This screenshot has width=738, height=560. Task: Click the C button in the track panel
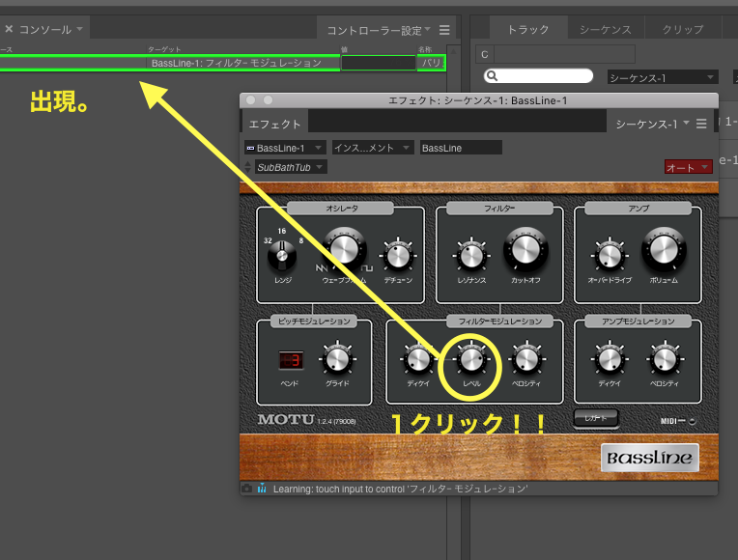pos(484,55)
